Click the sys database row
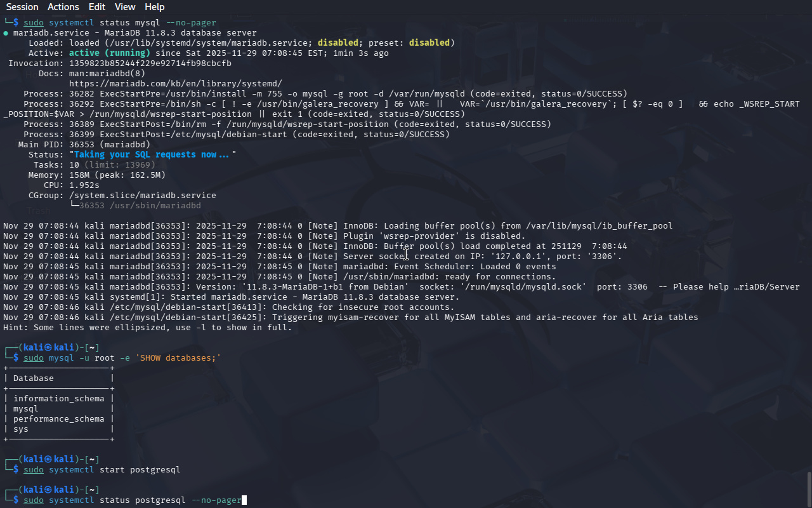Screen dimensions: 812x508 21,429
